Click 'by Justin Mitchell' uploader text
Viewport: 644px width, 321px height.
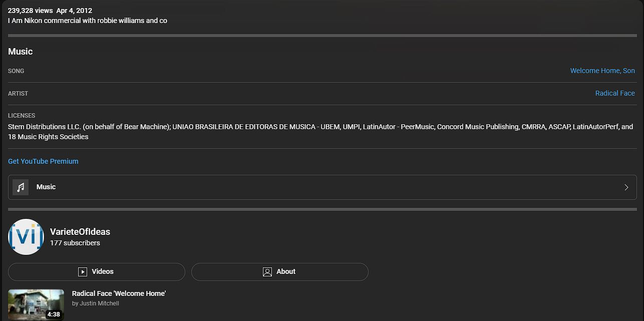96,303
